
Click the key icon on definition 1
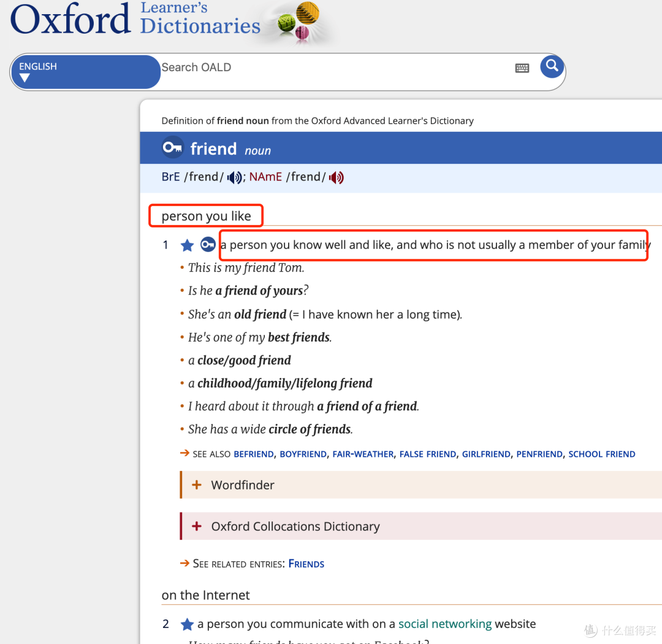(x=208, y=244)
